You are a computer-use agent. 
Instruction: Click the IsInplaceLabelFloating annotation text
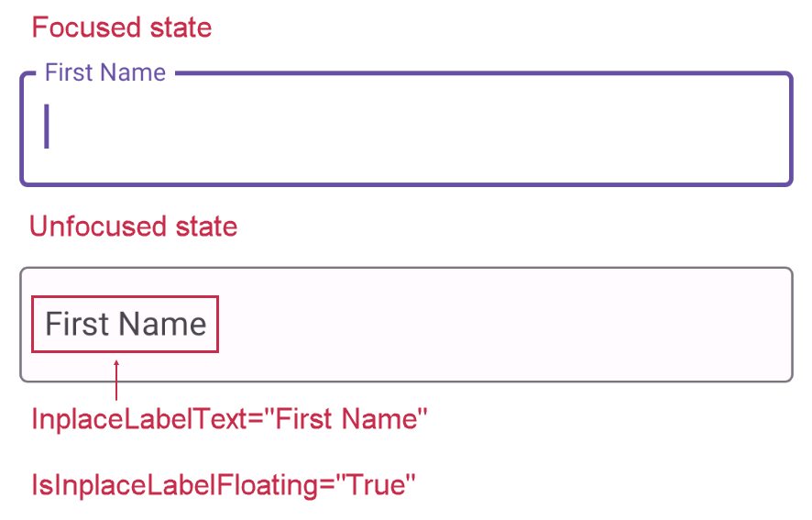pyautogui.click(x=225, y=484)
